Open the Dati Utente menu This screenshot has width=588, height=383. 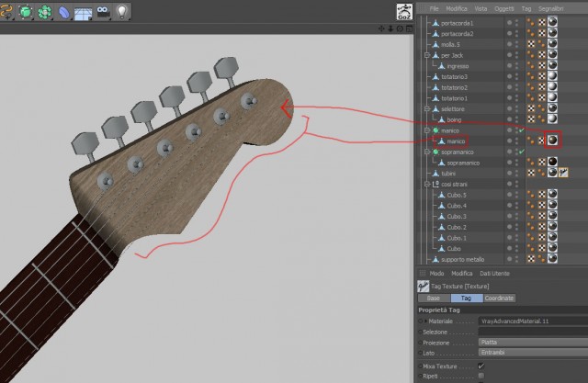point(494,273)
